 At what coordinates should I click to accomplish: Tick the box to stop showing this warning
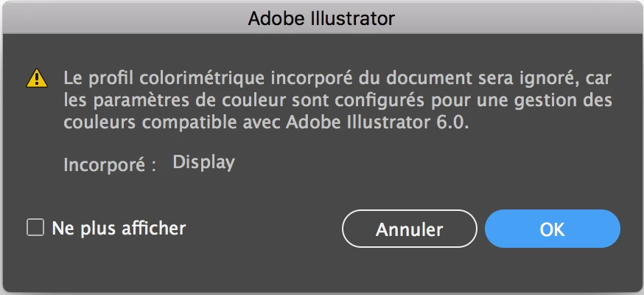[35, 228]
